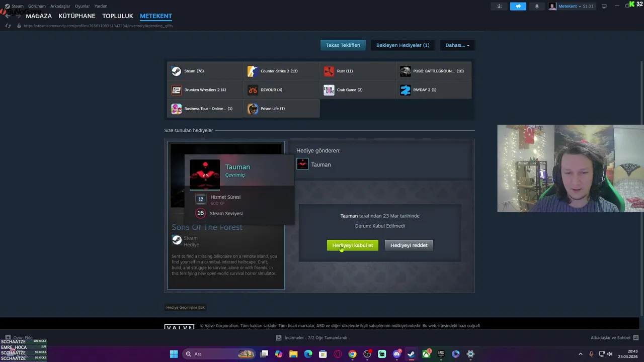644x362 pixels.
Task: Open the İndirmeler downloads icon
Action: tap(279, 338)
